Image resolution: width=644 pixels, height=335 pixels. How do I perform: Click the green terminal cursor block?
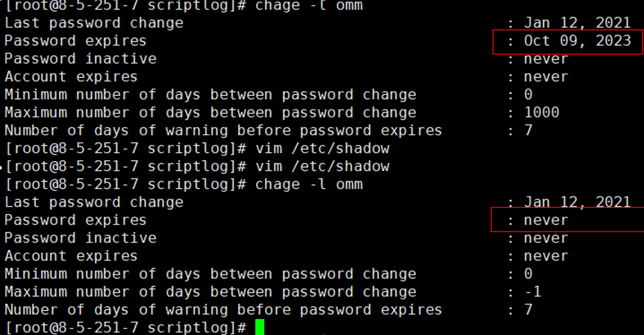pos(260,327)
